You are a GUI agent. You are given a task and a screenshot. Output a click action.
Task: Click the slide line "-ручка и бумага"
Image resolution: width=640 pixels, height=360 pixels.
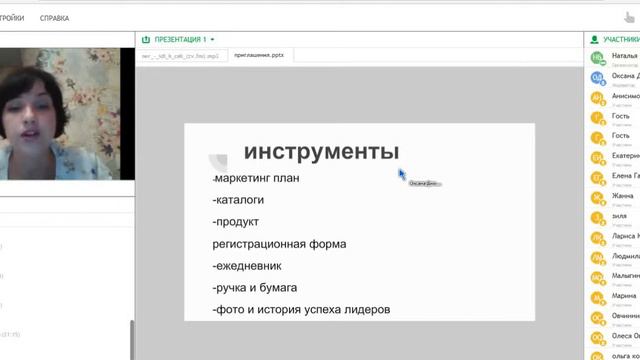tap(255, 288)
